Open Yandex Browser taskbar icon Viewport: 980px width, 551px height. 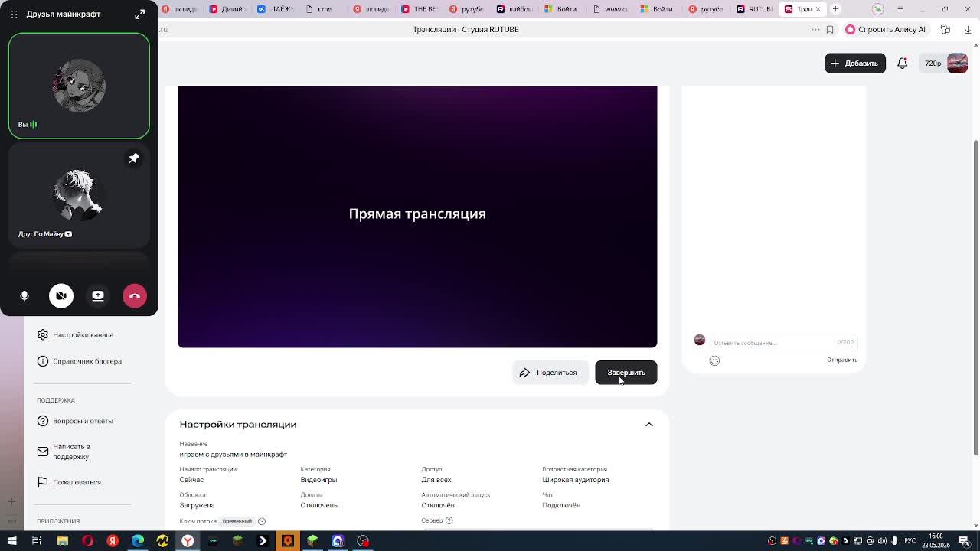[x=188, y=541]
